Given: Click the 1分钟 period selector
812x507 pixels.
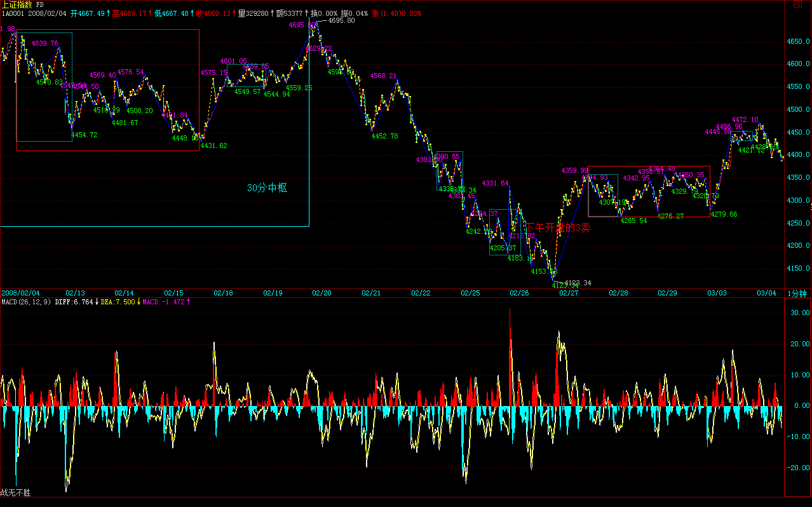Looking at the screenshot, I should coord(797,293).
